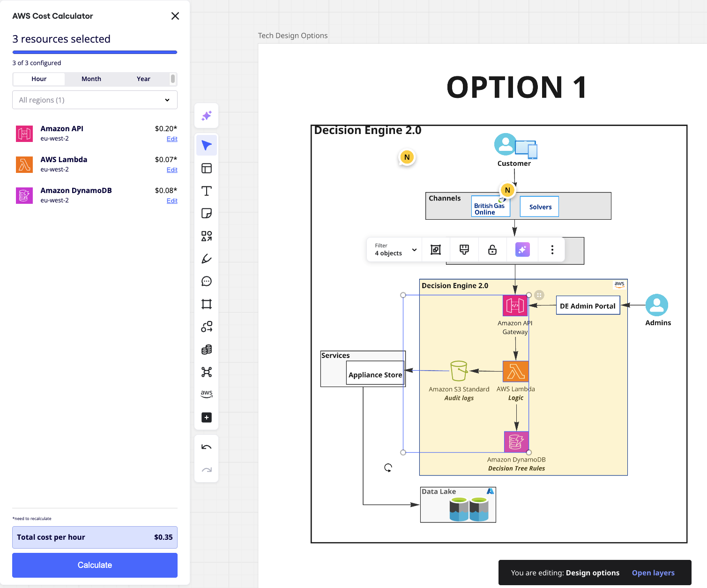Image resolution: width=707 pixels, height=588 pixels.
Task: Open the AWS shapes icon in toolbar
Action: [206, 394]
